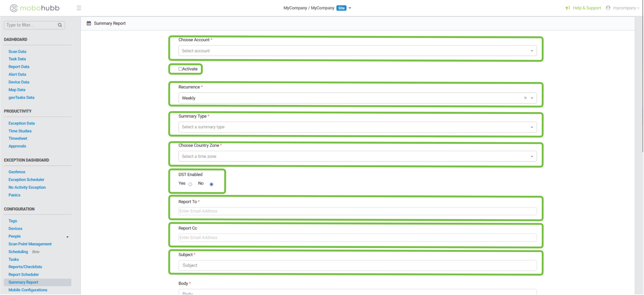Click the mobohubb logo icon
The height and width of the screenshot is (295, 644).
[x=14, y=8]
